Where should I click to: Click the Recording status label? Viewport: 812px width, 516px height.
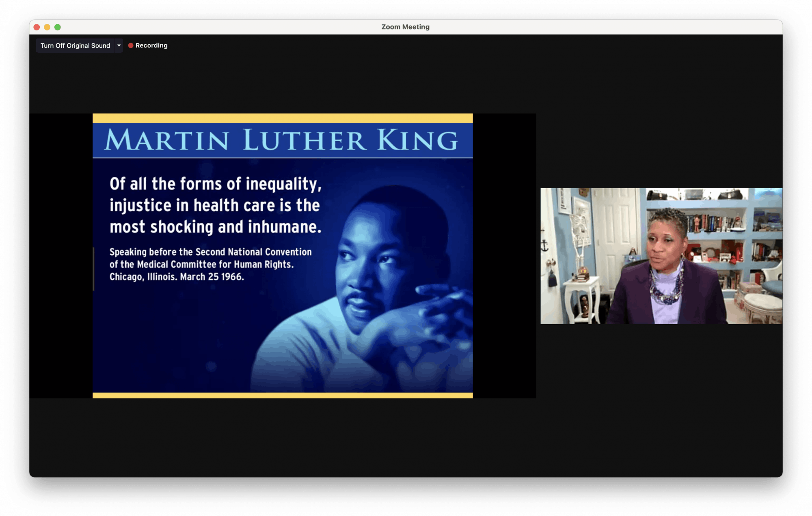[151, 45]
